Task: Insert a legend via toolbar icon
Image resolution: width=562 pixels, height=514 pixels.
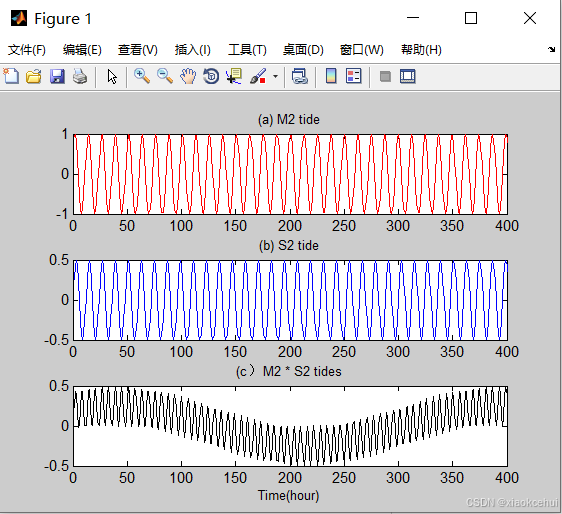Action: coord(353,76)
